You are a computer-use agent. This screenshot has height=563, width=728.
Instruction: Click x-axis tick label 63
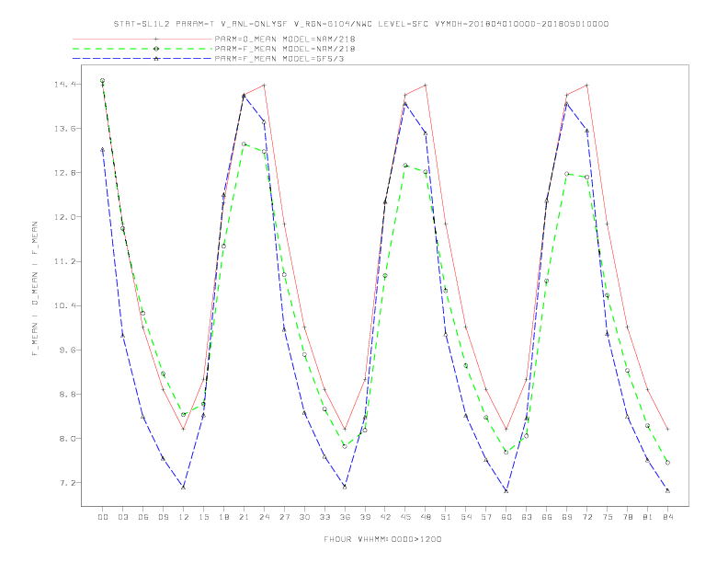(527, 517)
